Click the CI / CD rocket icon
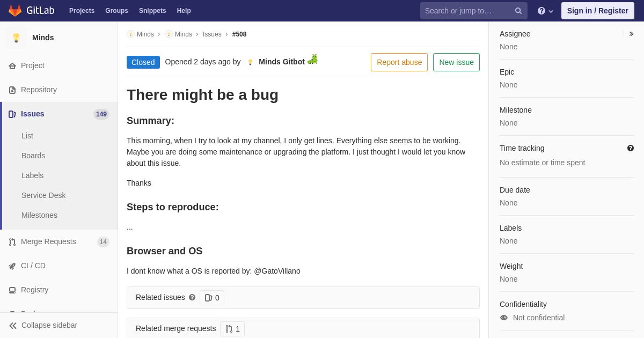The image size is (644, 338). [12, 266]
